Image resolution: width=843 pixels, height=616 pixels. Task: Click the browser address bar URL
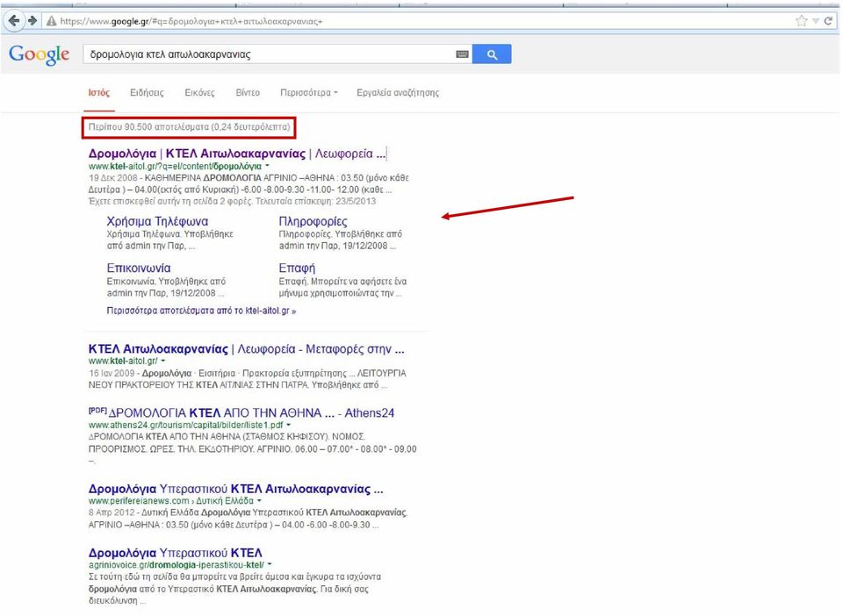pos(191,21)
